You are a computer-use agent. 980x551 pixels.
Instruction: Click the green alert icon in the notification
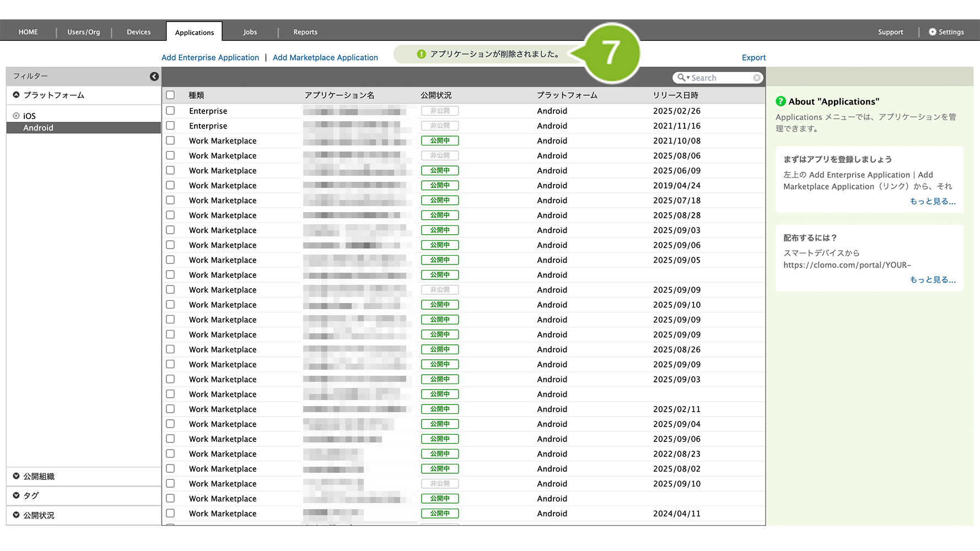pyautogui.click(x=421, y=54)
